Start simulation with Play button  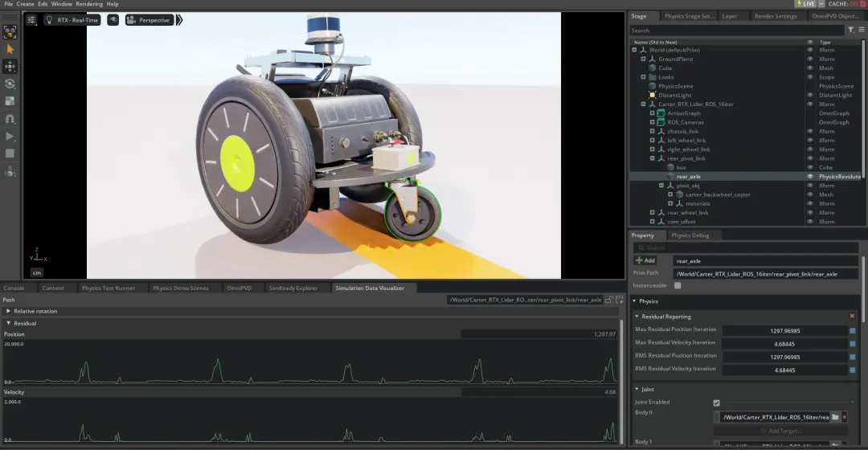10,136
